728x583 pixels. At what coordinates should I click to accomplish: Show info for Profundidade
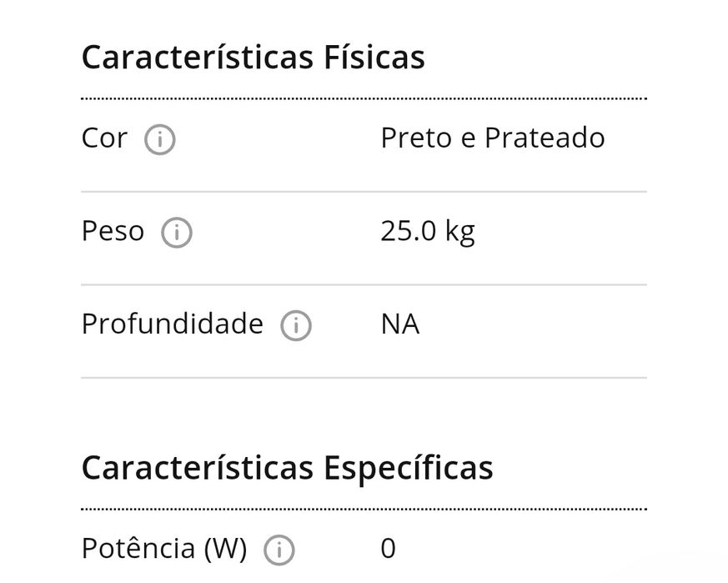(x=295, y=326)
